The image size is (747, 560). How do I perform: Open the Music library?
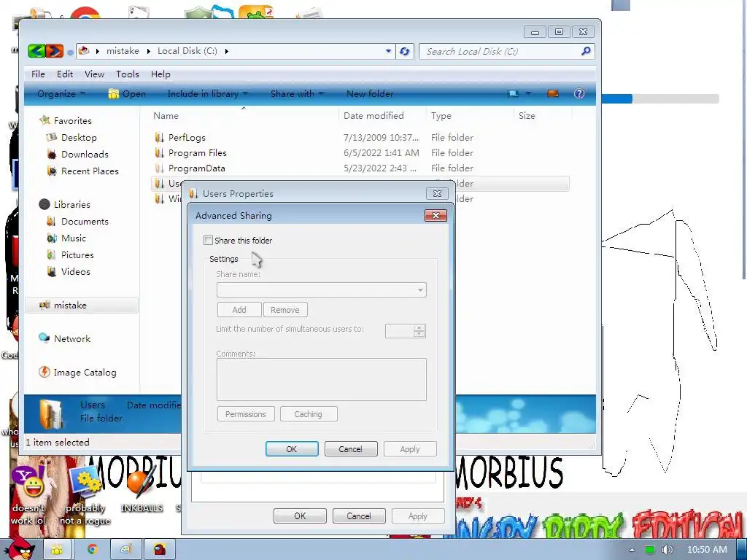(74, 238)
